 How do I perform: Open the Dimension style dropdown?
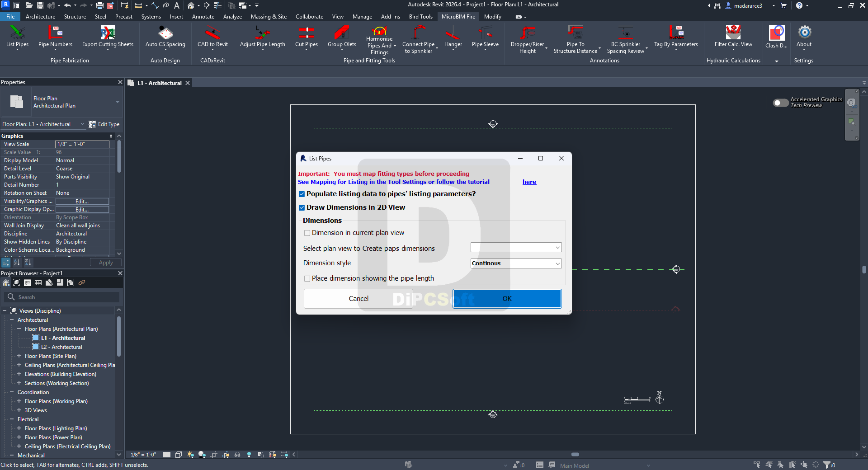(x=516, y=263)
